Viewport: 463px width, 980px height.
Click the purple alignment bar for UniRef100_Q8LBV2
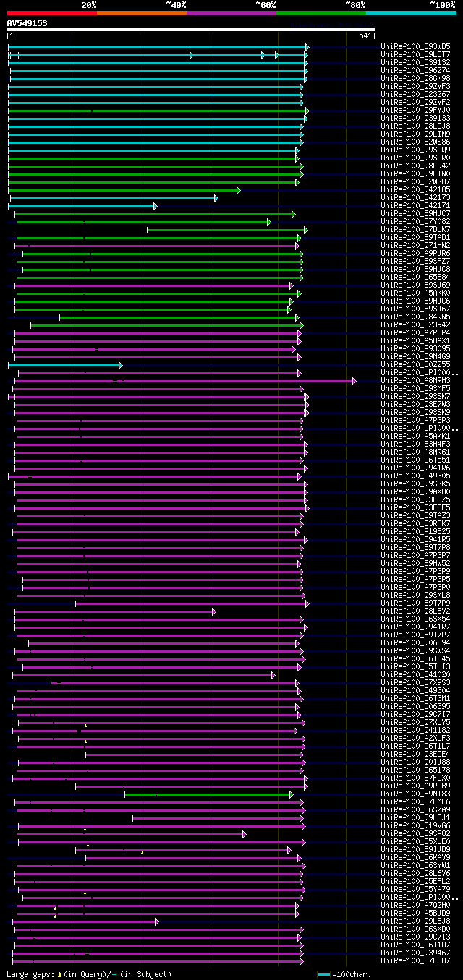(x=115, y=611)
